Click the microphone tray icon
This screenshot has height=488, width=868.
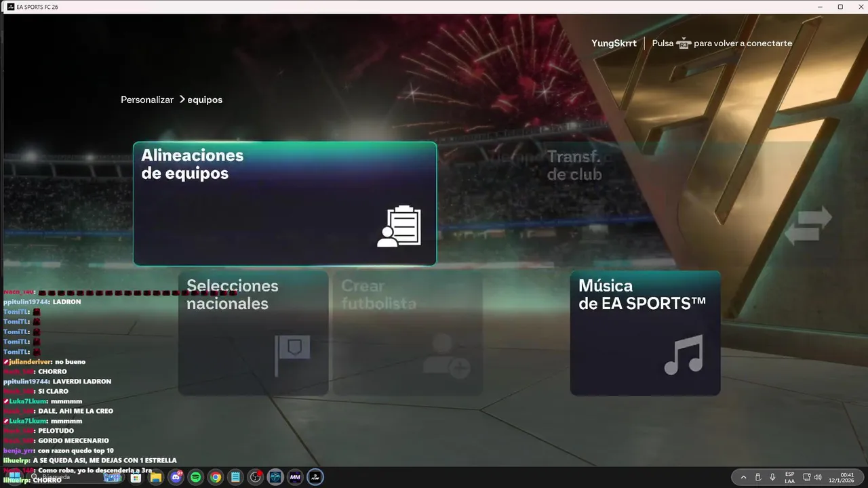[772, 477]
